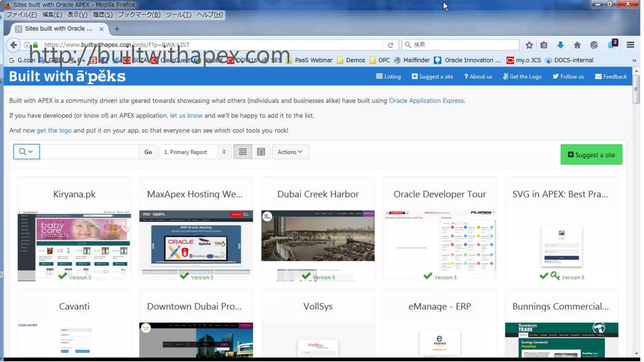This screenshot has height=362, width=644.
Task: Open the Feedback header link
Action: coord(611,77)
